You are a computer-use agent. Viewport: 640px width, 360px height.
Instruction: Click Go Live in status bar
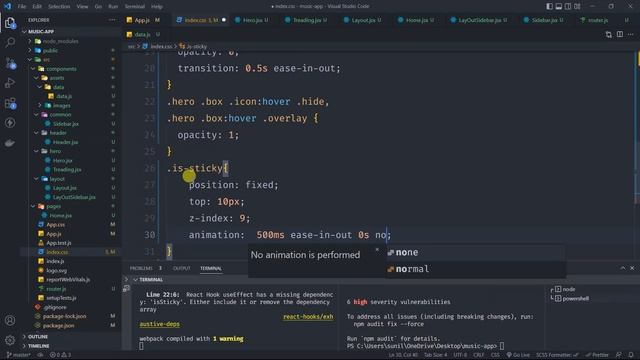click(518, 355)
